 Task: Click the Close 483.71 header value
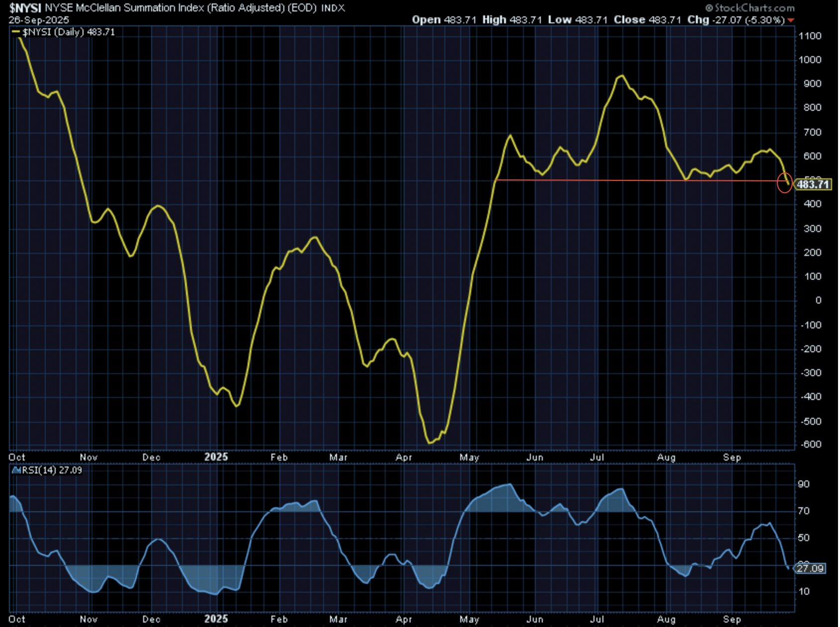point(647,20)
